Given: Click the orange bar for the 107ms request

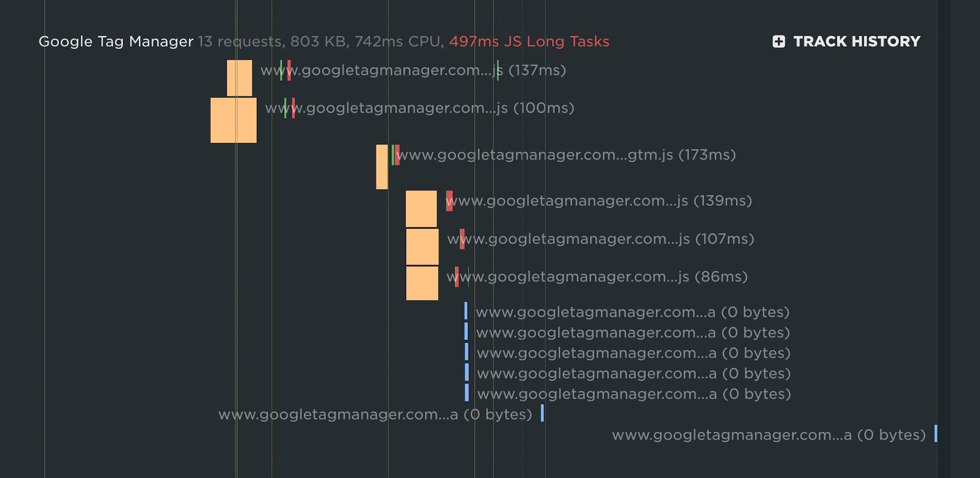Looking at the screenshot, I should [x=422, y=247].
